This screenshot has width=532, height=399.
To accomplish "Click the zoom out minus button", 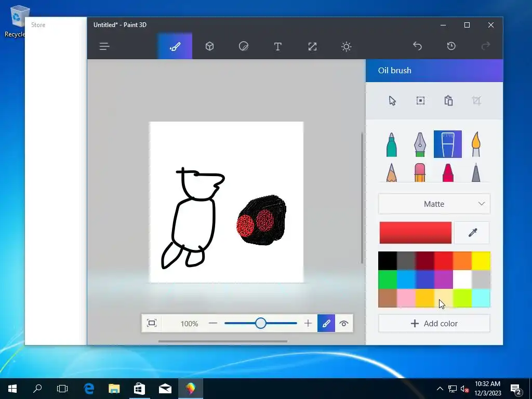I will click(x=212, y=323).
